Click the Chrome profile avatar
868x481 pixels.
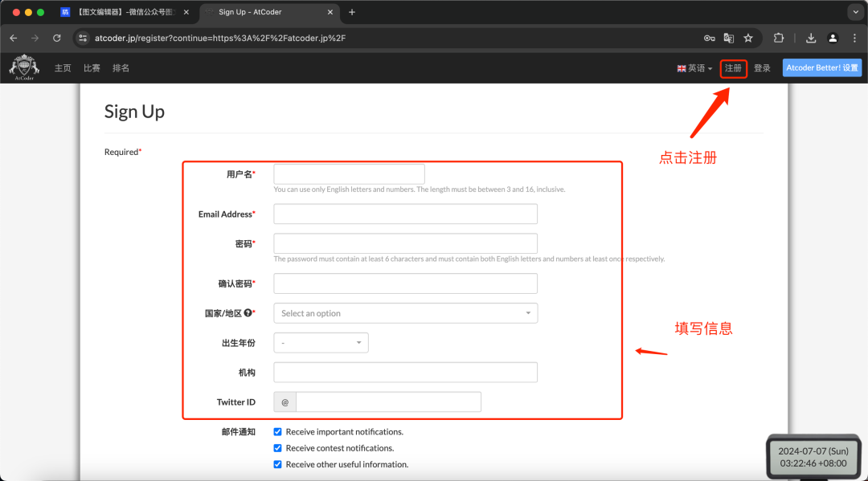pyautogui.click(x=833, y=38)
